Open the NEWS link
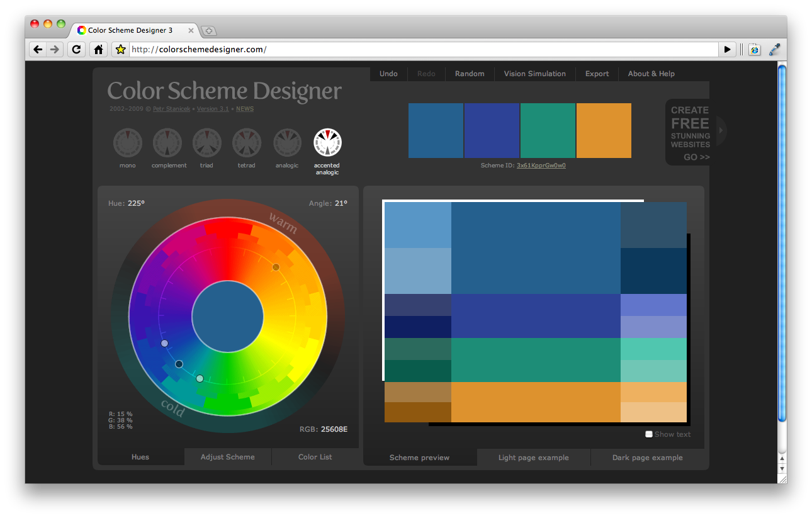The height and width of the screenshot is (518, 812). 245,109
